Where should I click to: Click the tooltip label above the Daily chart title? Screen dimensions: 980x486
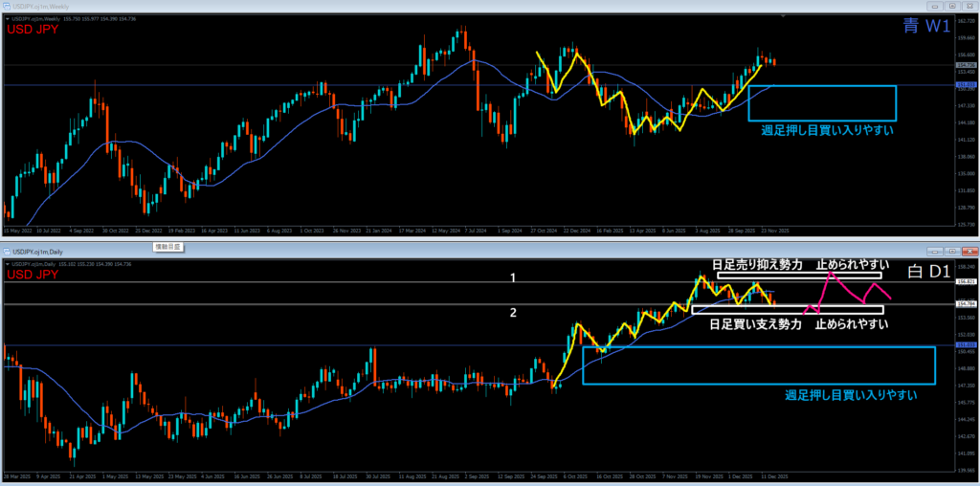tap(167, 248)
